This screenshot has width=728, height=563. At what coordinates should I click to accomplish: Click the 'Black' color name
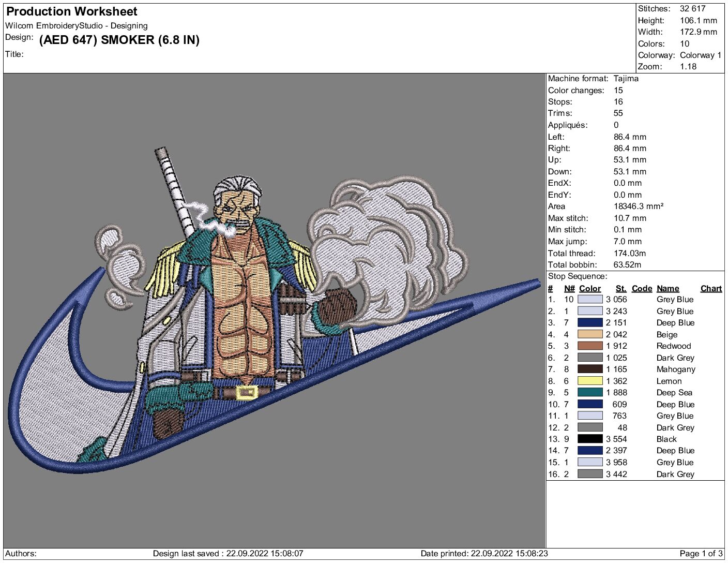tap(666, 439)
